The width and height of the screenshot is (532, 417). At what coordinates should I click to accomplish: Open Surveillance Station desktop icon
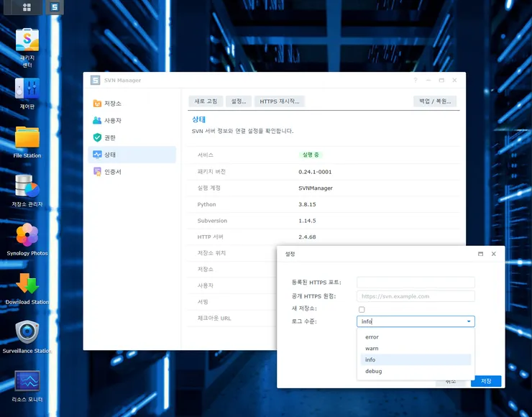tap(27, 332)
